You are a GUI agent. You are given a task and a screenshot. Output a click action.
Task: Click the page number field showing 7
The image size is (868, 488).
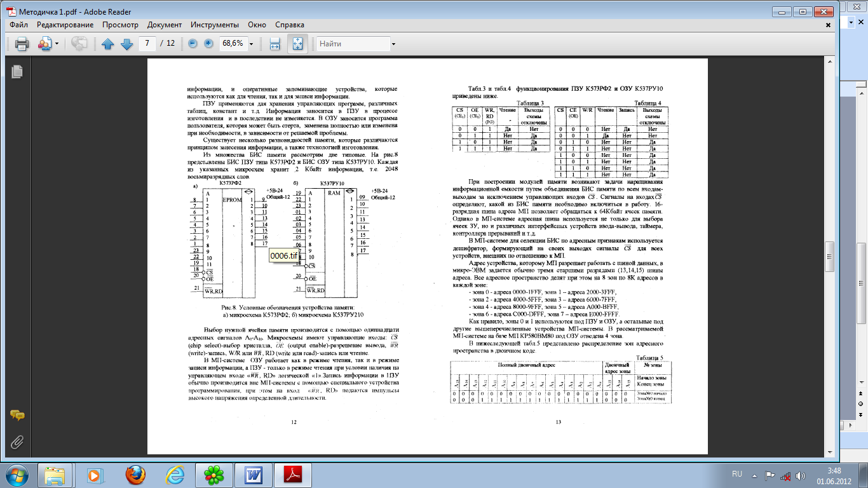[147, 44]
